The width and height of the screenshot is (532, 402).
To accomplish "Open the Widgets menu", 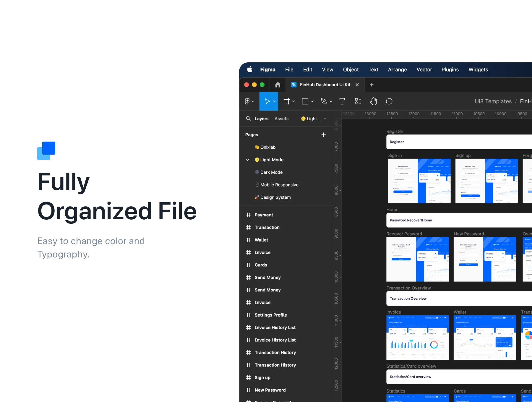I will (x=478, y=69).
